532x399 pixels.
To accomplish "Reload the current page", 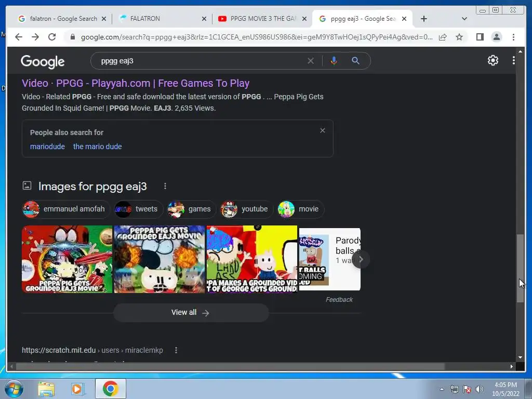I will 52,37.
